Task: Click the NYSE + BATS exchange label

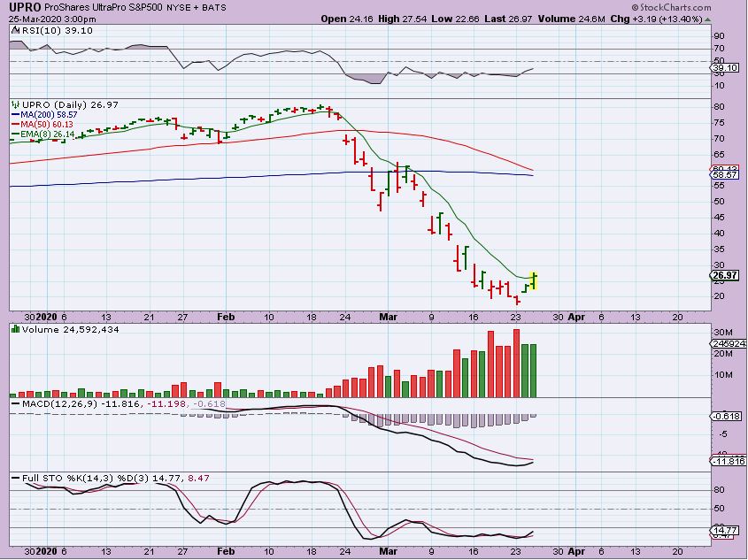Action: click(x=197, y=8)
